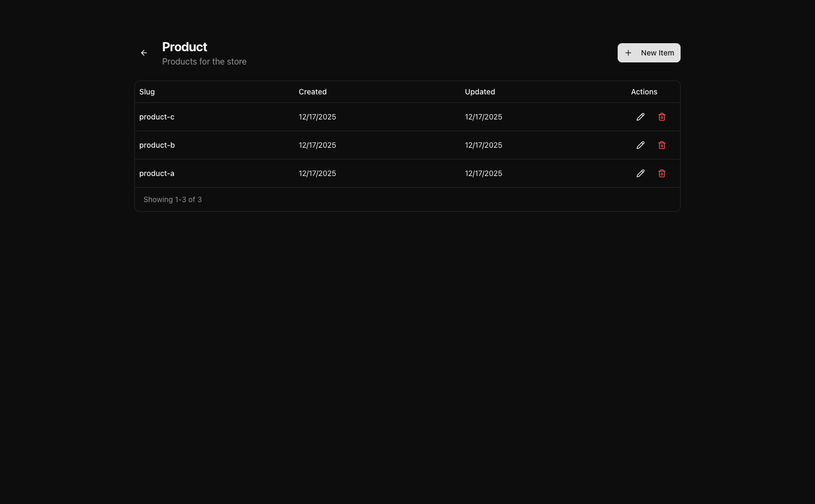Go back using the left arrow
The height and width of the screenshot is (504, 815).
(144, 53)
